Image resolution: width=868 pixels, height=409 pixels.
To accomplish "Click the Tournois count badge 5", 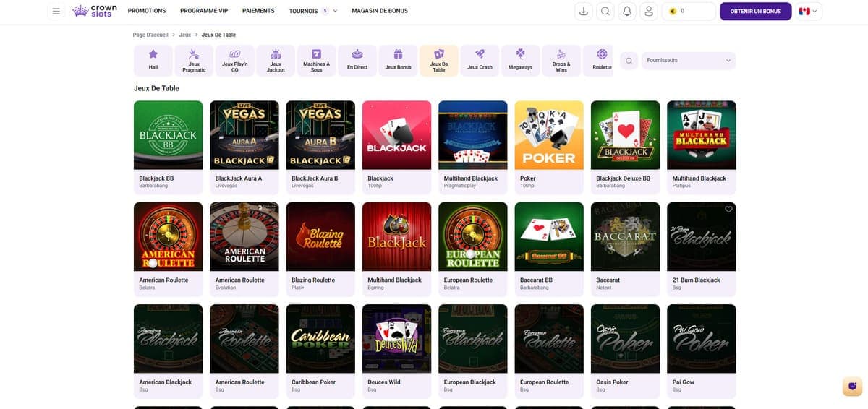I will 325,11.
